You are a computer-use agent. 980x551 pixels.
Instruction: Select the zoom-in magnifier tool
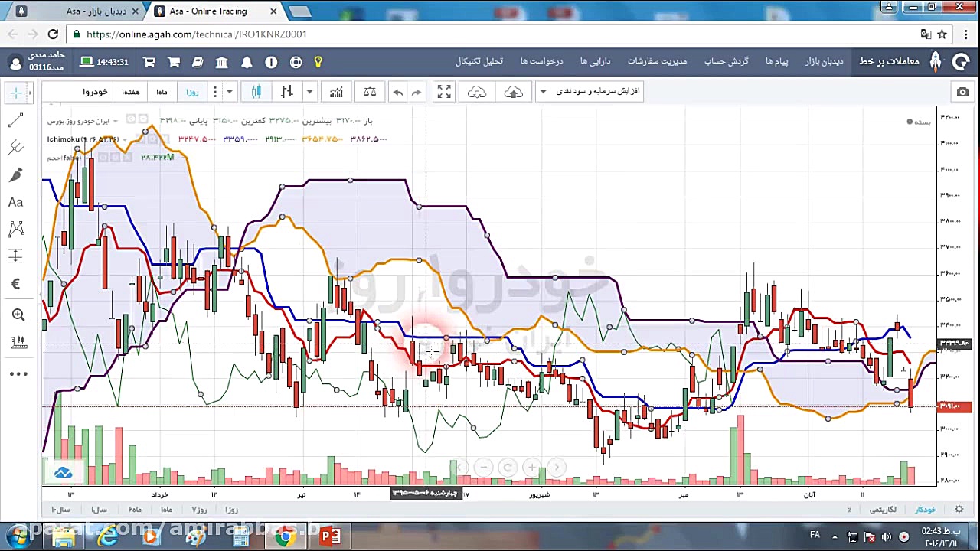pyautogui.click(x=18, y=315)
